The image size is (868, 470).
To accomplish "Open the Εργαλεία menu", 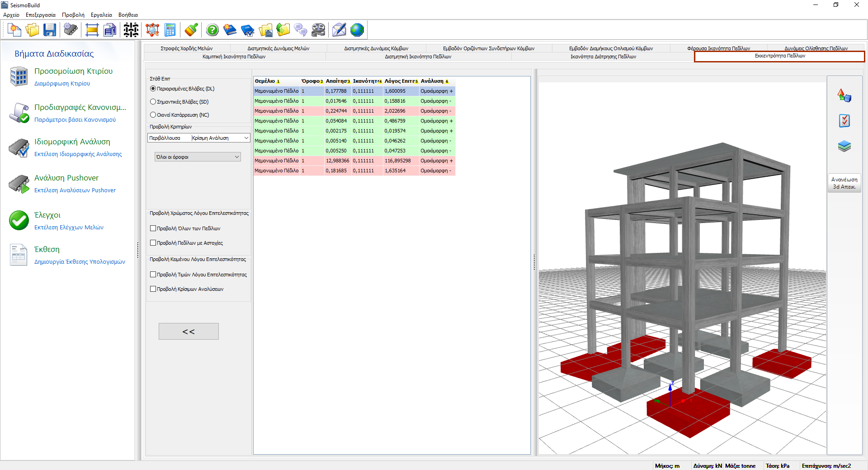I will pos(101,15).
